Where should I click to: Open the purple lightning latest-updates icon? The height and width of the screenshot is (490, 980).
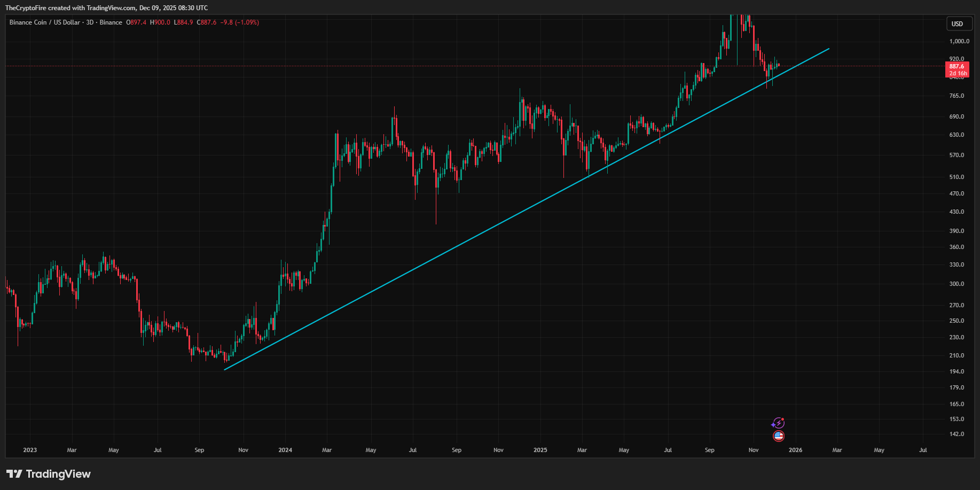778,423
